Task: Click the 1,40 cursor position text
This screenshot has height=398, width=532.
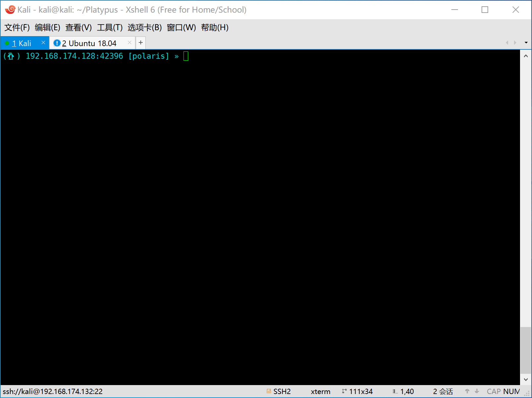Action: coord(407,391)
